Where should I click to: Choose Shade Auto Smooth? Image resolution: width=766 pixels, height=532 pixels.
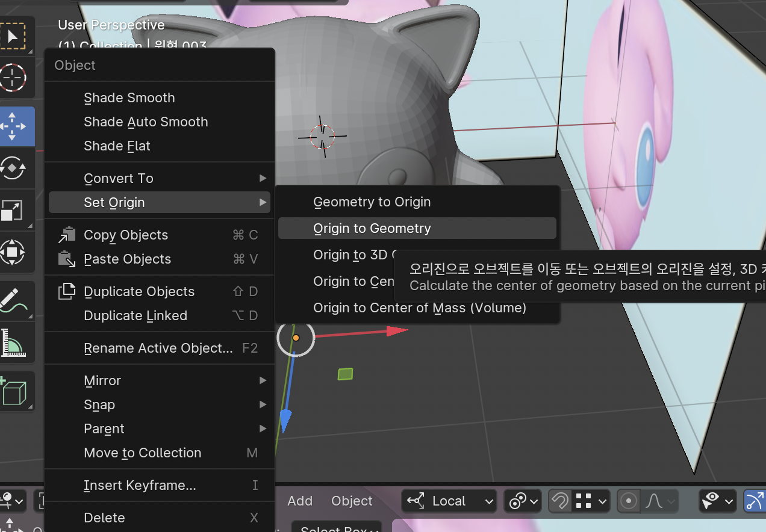[160, 122]
